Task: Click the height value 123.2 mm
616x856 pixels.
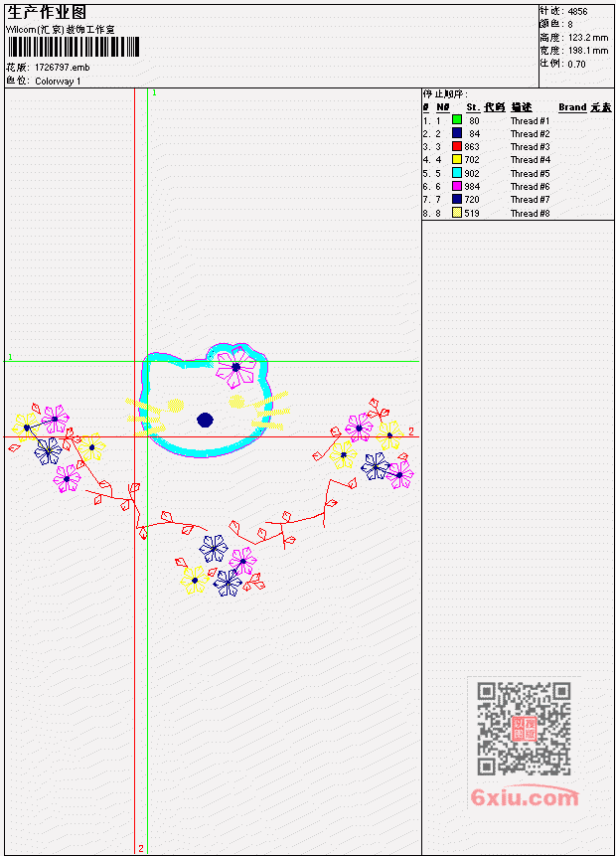Action: (588, 38)
